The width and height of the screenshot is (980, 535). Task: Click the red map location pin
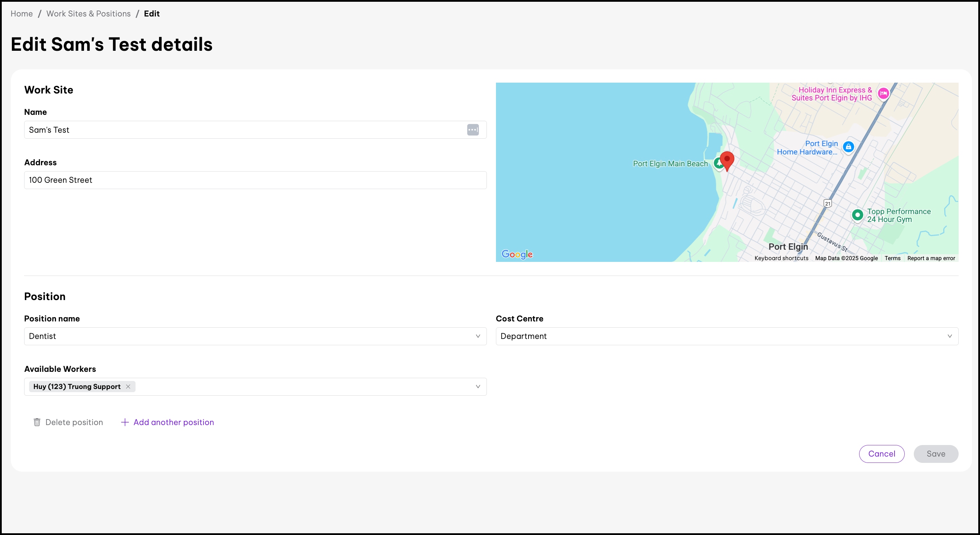pyautogui.click(x=727, y=160)
